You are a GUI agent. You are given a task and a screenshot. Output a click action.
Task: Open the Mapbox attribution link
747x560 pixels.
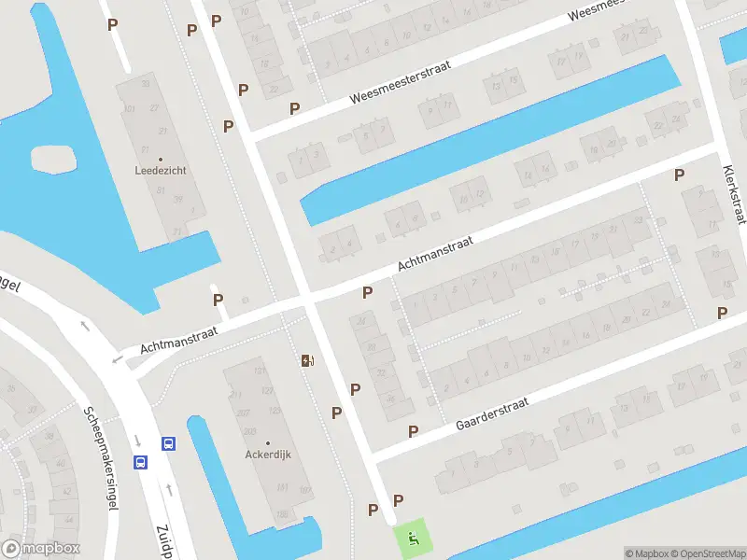[647, 553]
